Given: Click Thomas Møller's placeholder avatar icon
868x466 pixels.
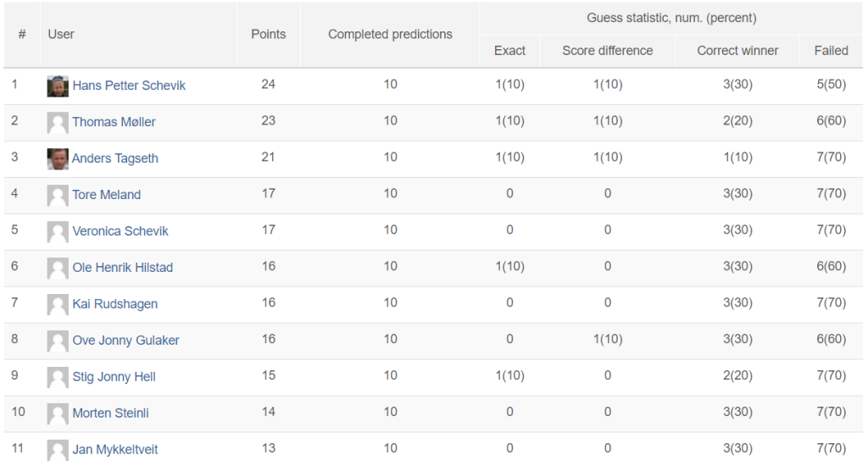Looking at the screenshot, I should coord(58,123).
